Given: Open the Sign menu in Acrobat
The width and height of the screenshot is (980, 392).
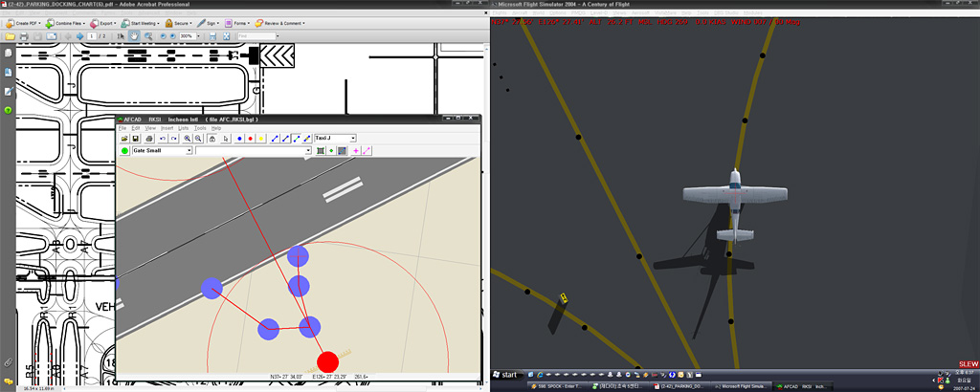Looking at the screenshot, I should pyautogui.click(x=208, y=23).
